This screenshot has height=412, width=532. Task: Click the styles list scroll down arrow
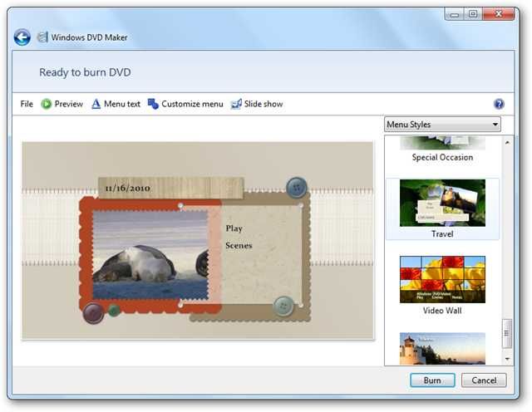pyautogui.click(x=507, y=359)
